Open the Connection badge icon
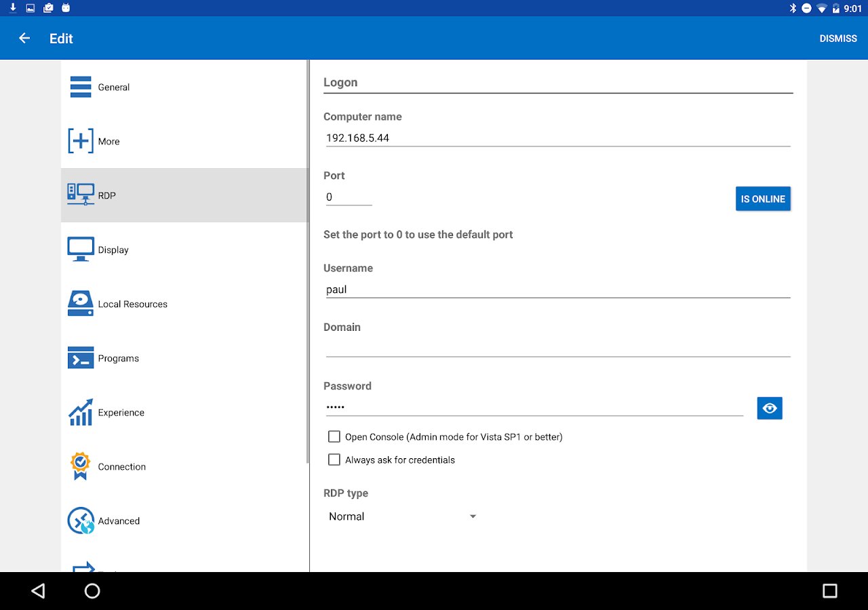Screen dimensions: 868x610 tap(81, 466)
